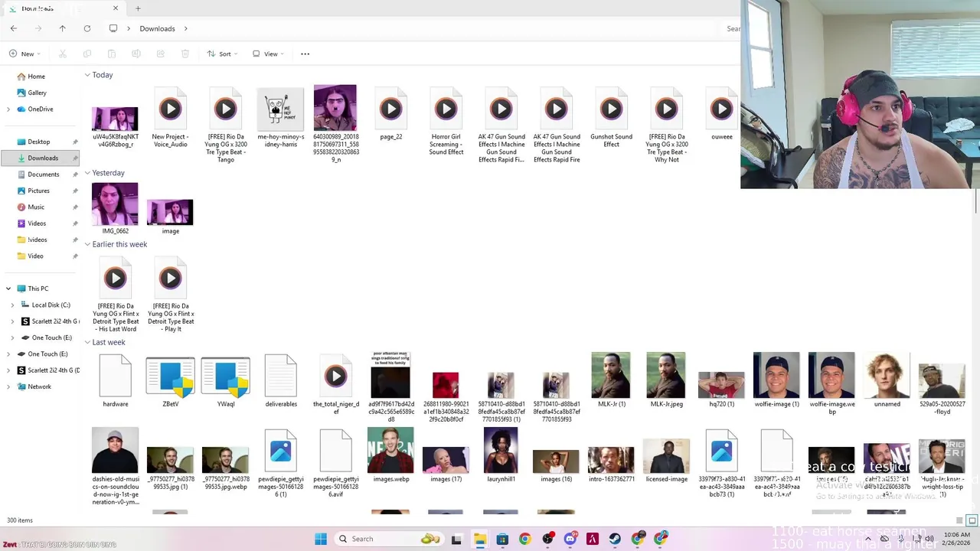The width and height of the screenshot is (980, 551).
Task: Click the PC monitor icon in address bar
Action: [113, 28]
